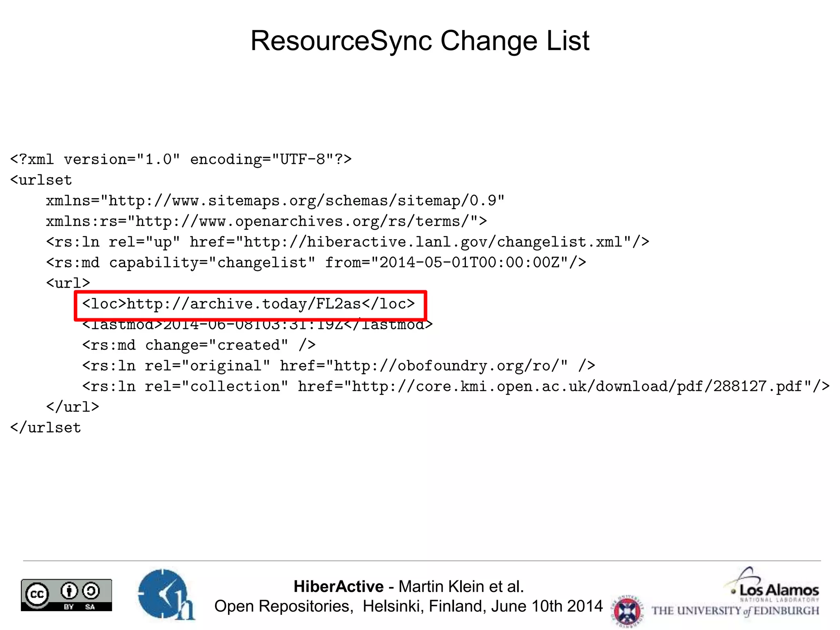Click the loc archive.today/FL2as line

[249, 304]
